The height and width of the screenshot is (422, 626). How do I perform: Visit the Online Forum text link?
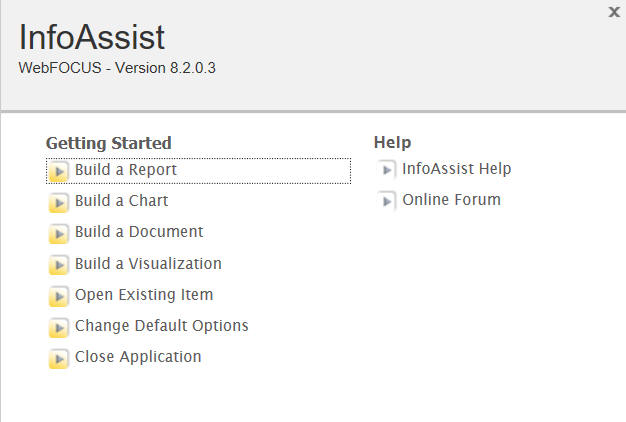pos(452,200)
